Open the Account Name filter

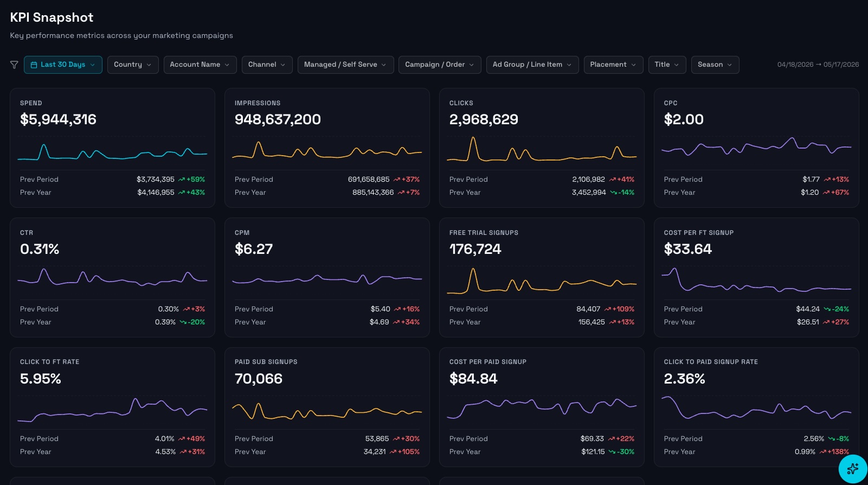pos(200,65)
